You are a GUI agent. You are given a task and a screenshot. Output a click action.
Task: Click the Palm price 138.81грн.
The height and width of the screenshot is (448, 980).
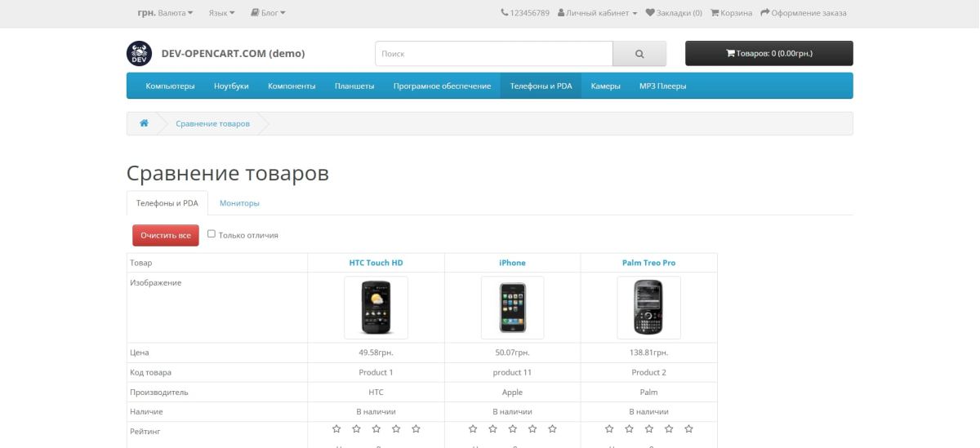click(648, 353)
